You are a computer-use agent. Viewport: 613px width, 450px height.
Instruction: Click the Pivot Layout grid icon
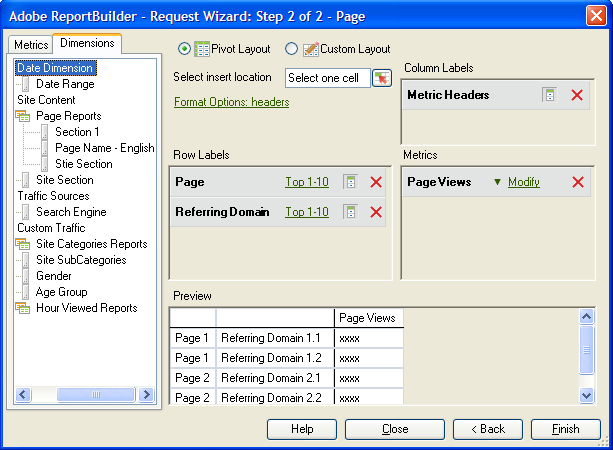click(202, 49)
